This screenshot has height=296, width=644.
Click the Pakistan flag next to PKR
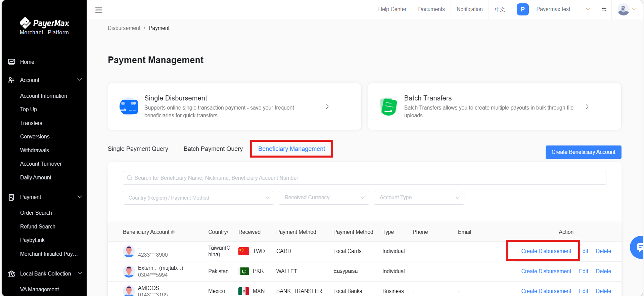(244, 271)
